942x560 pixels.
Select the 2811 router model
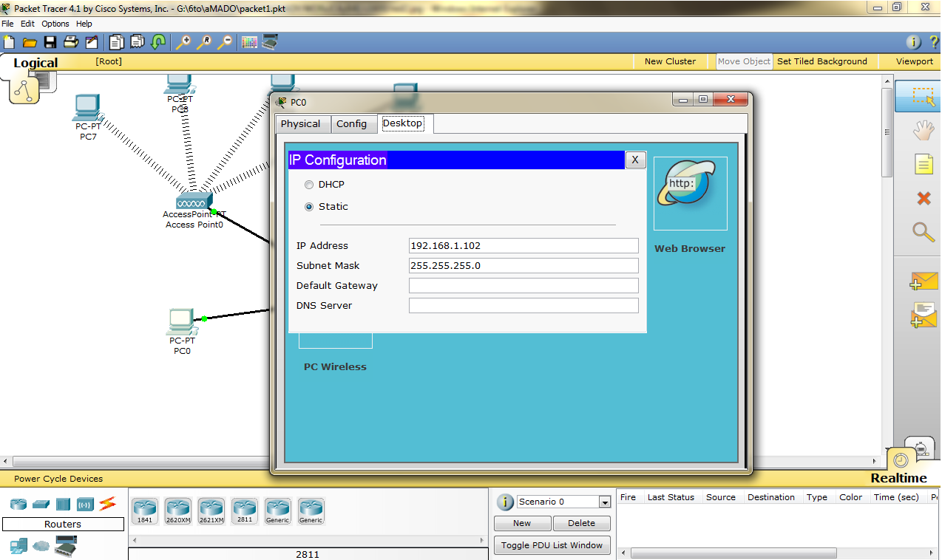pos(244,511)
